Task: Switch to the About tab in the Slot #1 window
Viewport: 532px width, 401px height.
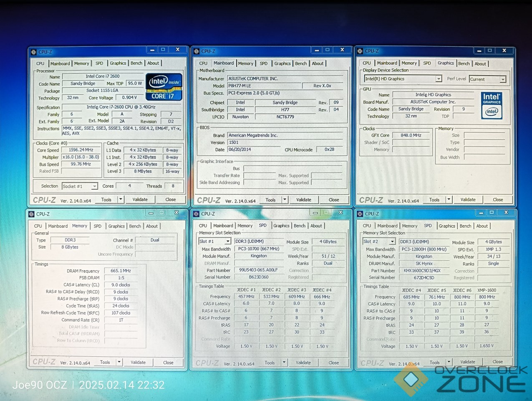Action: (x=316, y=226)
